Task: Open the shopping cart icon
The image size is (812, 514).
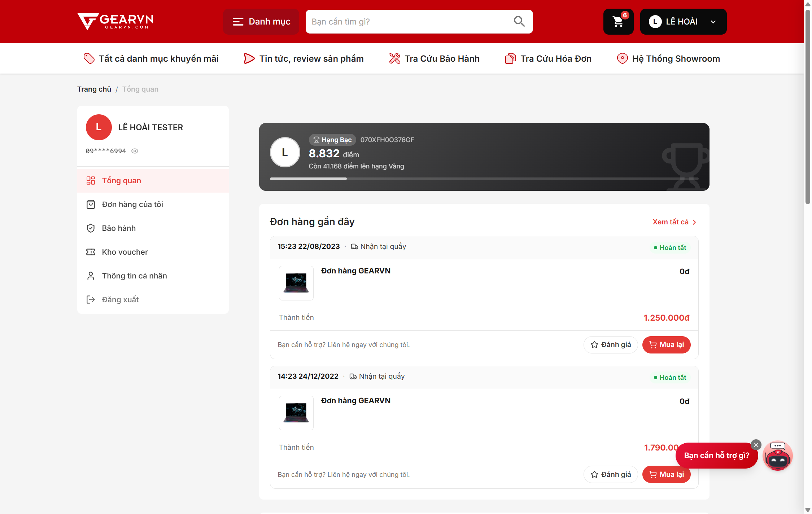Action: click(x=618, y=22)
